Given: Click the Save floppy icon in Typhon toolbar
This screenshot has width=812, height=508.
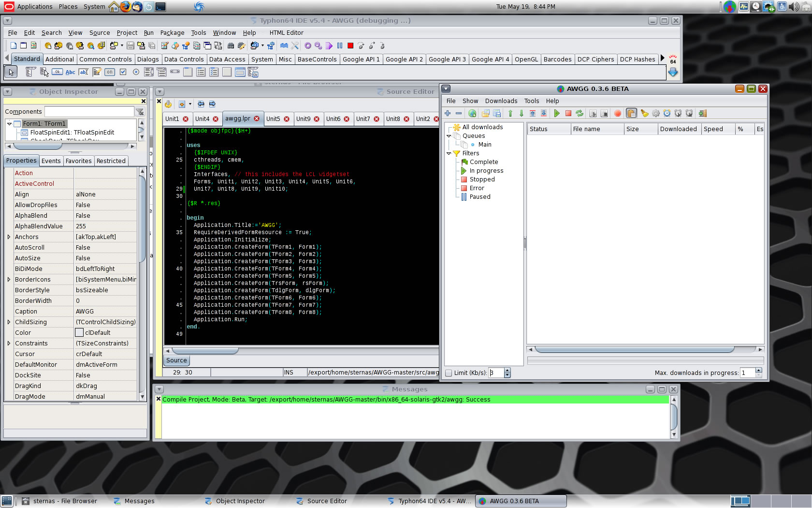Looking at the screenshot, I should 130,45.
